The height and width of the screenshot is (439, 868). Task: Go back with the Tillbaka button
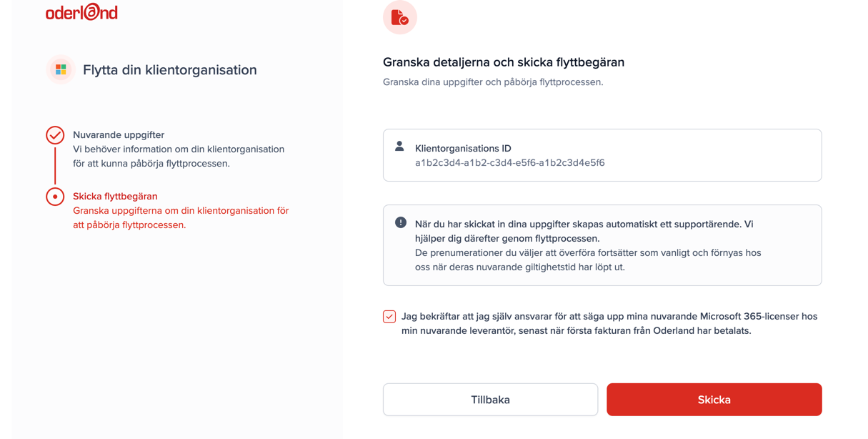(490, 400)
